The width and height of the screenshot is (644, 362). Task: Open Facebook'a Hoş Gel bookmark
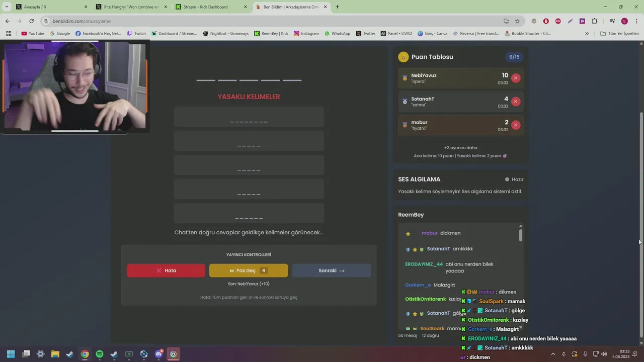click(x=98, y=34)
